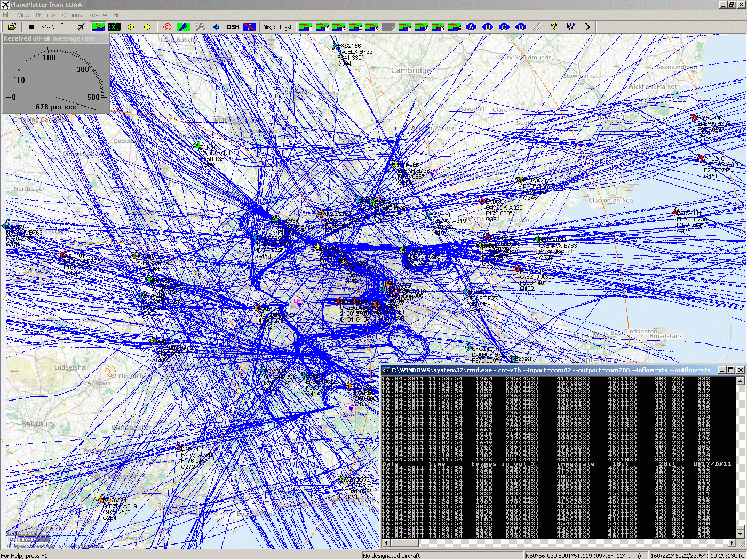Select the OSM map download button
This screenshot has width=747, height=560.
233,27
